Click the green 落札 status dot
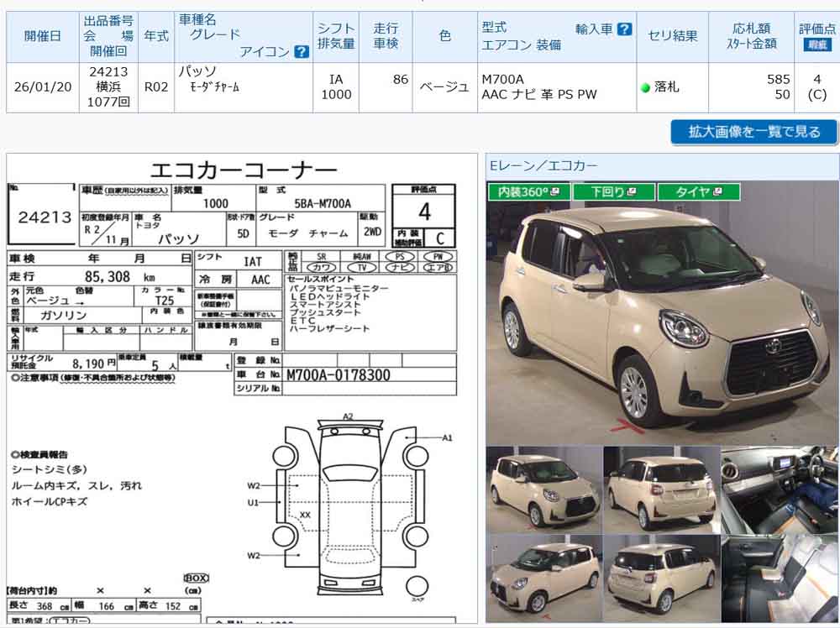The width and height of the screenshot is (840, 628). 645,87
